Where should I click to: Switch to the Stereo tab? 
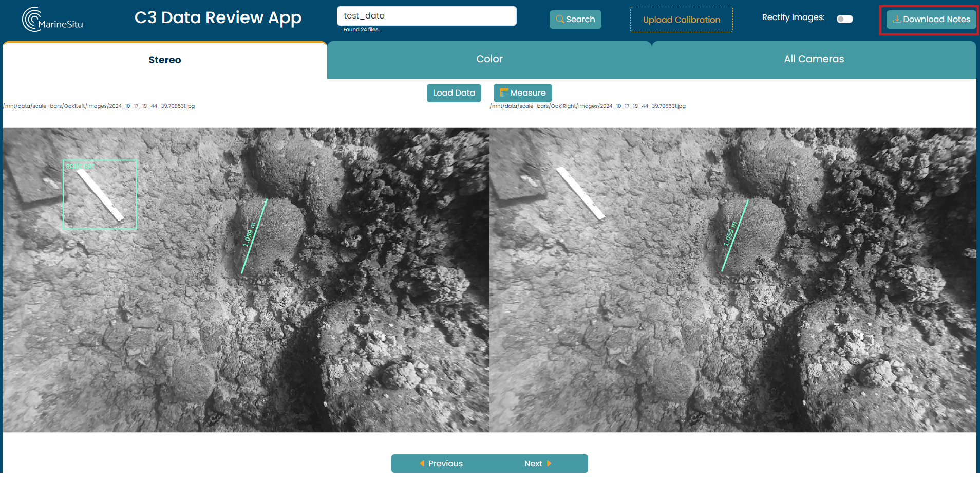(164, 60)
